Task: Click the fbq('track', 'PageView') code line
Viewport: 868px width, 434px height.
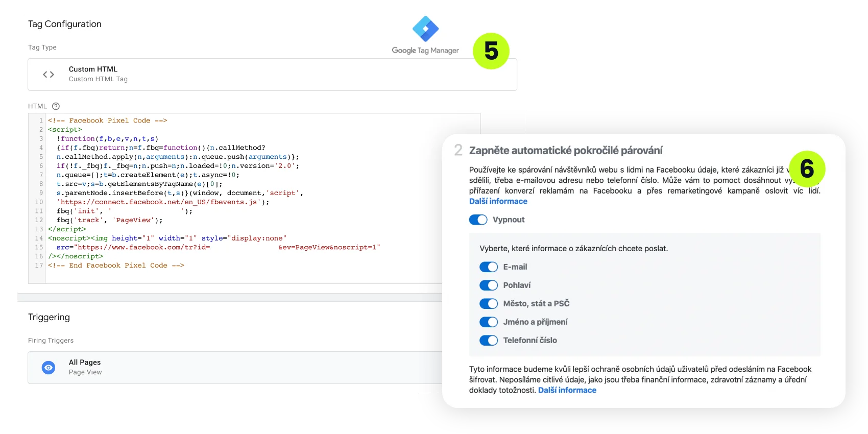Action: (x=110, y=220)
